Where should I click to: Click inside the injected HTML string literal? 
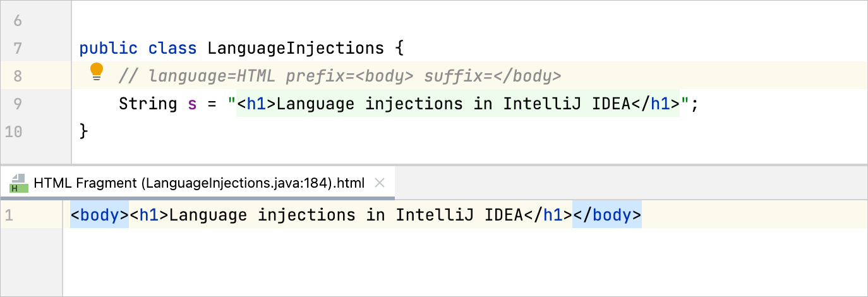(455, 104)
